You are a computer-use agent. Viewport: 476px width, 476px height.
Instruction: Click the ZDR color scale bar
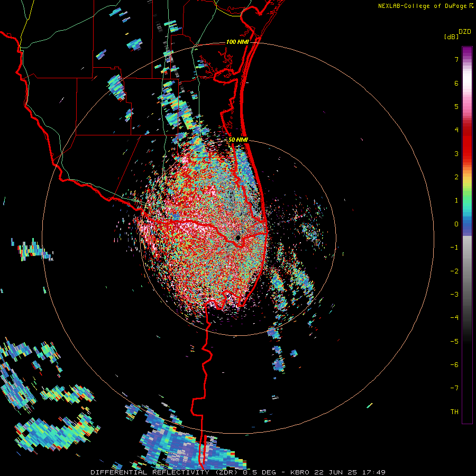coord(467,235)
